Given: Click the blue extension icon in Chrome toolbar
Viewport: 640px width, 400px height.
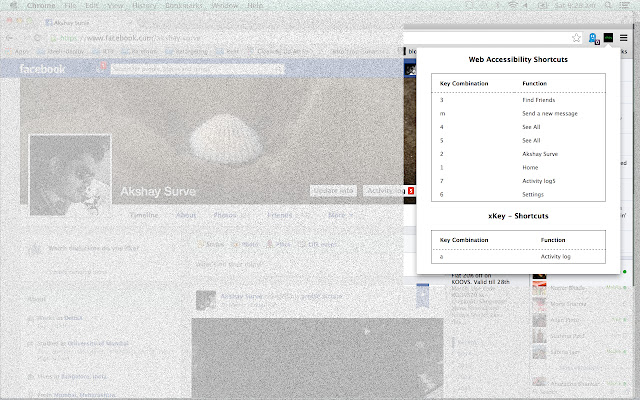Looking at the screenshot, I should point(594,38).
